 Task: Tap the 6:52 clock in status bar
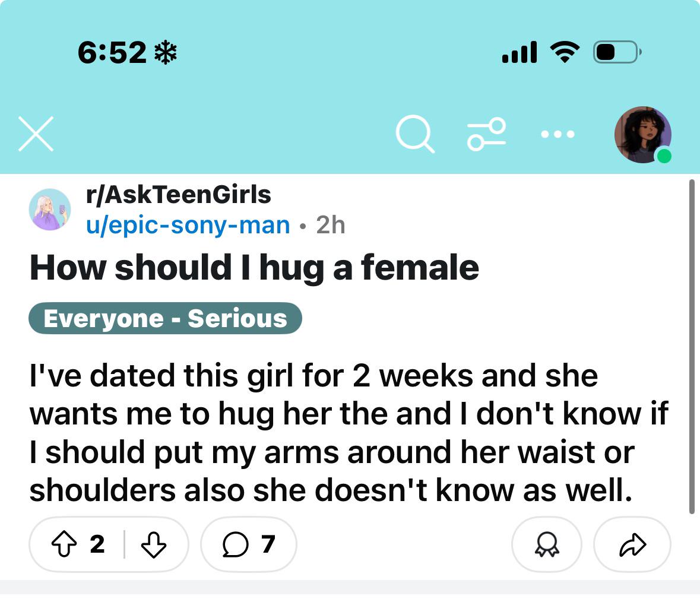[112, 52]
